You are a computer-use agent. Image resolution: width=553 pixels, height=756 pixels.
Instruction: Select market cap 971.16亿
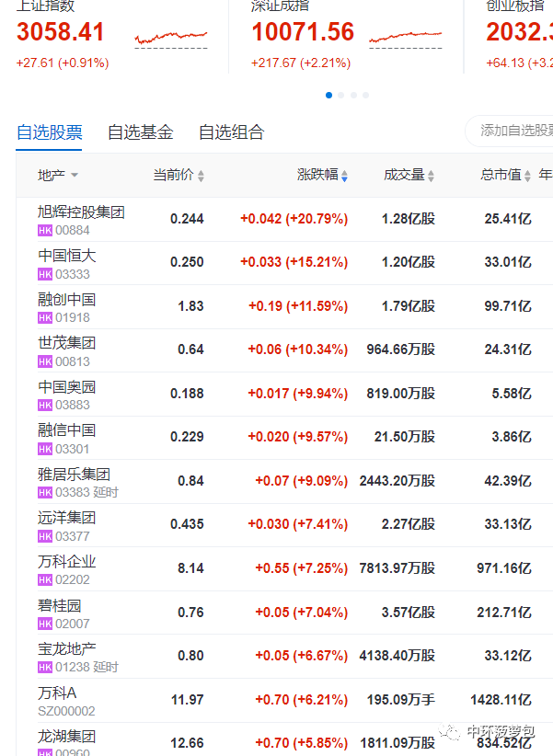point(504,568)
